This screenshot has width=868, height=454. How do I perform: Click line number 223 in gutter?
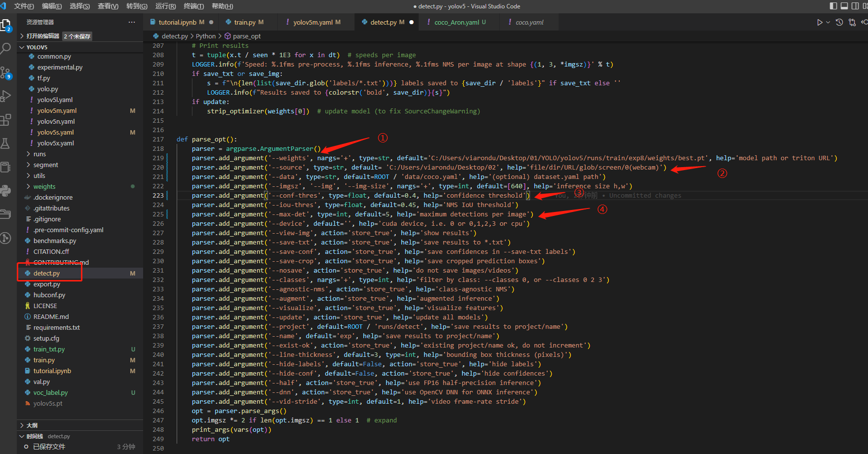(x=158, y=195)
